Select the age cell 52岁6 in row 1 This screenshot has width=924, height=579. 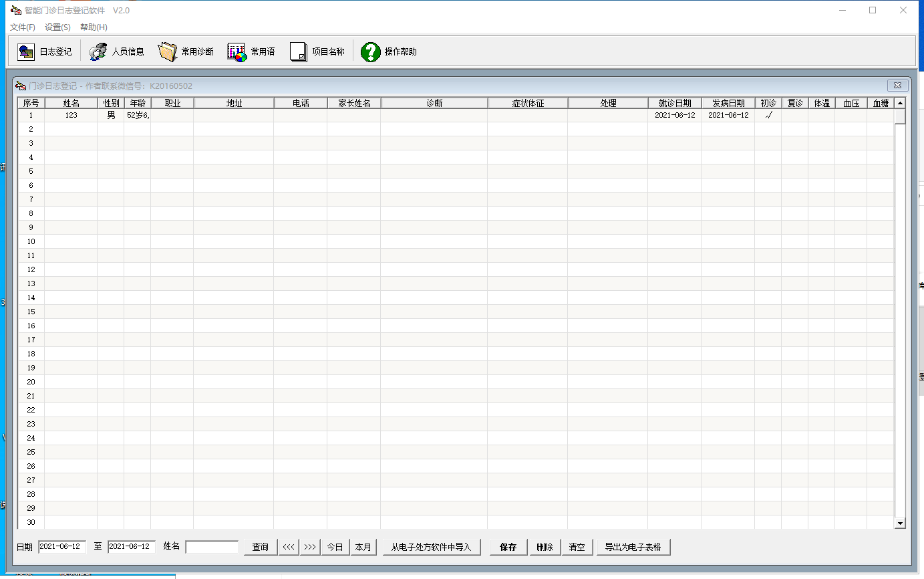(138, 115)
